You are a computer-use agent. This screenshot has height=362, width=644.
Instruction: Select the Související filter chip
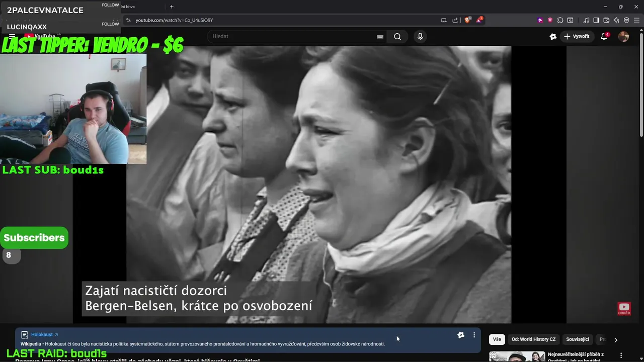(578, 339)
